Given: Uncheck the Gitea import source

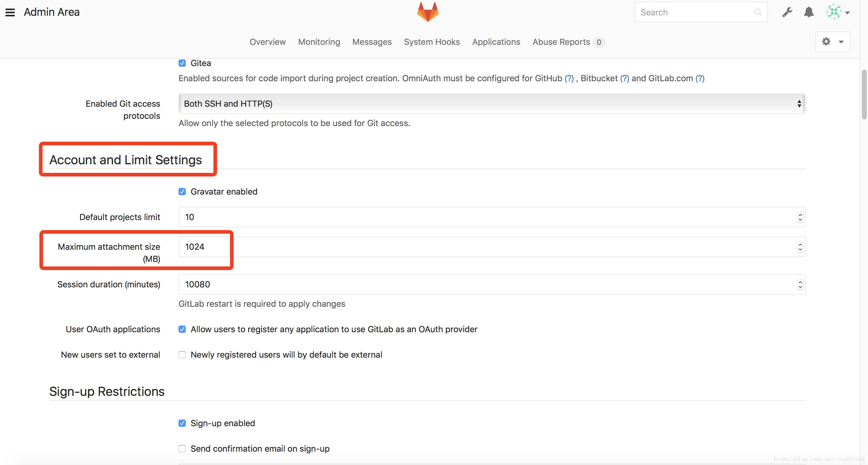Looking at the screenshot, I should click(x=182, y=63).
